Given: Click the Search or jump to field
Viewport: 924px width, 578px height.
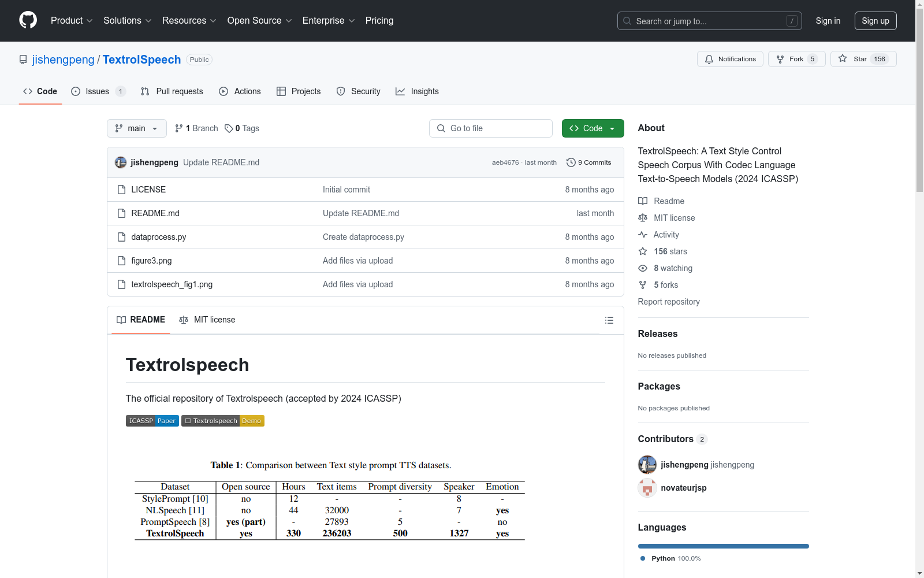Looking at the screenshot, I should [x=710, y=21].
